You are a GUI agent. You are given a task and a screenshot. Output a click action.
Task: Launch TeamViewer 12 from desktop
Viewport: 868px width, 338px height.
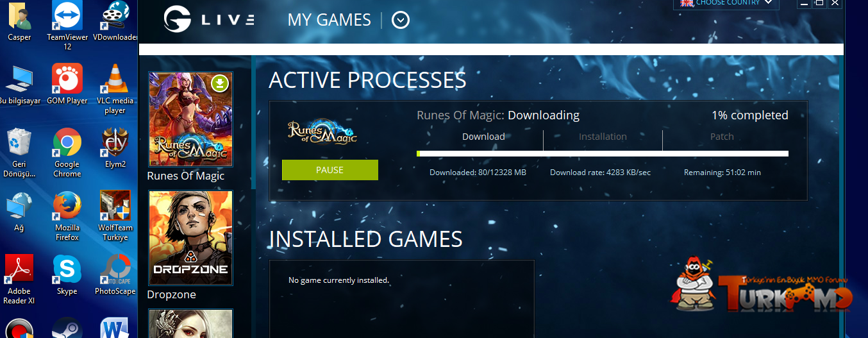(67, 26)
